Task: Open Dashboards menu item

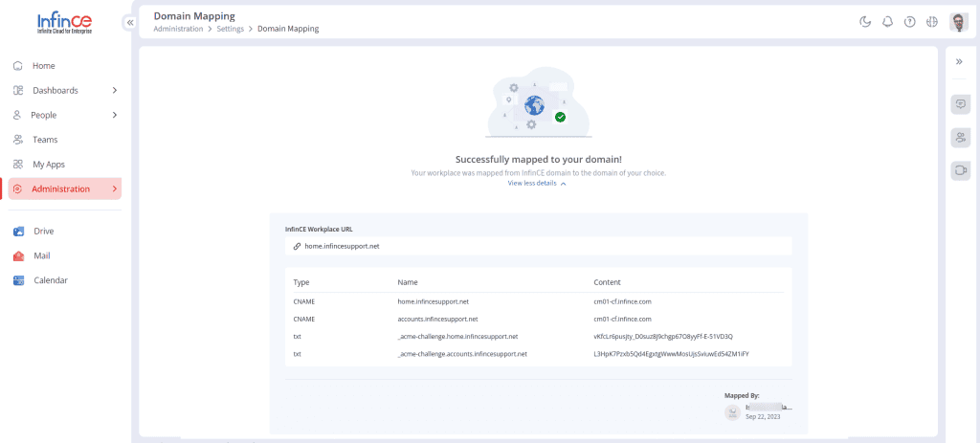Action: (x=56, y=91)
